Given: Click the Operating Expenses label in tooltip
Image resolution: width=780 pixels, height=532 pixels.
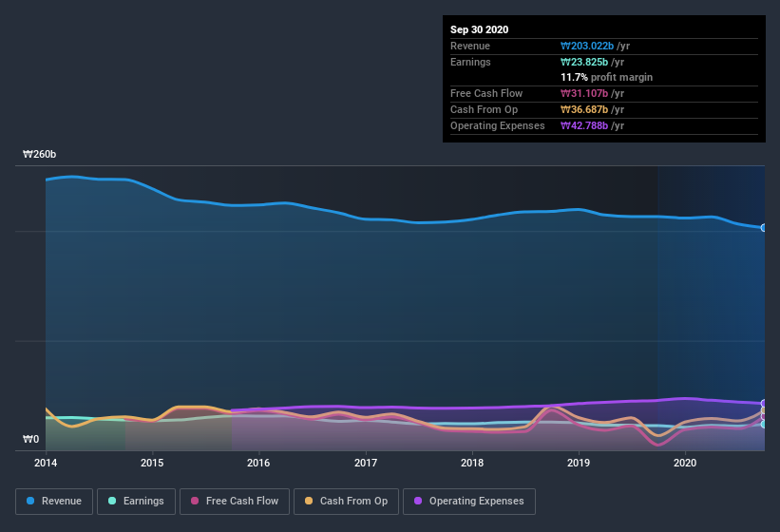Looking at the screenshot, I should (x=498, y=125).
